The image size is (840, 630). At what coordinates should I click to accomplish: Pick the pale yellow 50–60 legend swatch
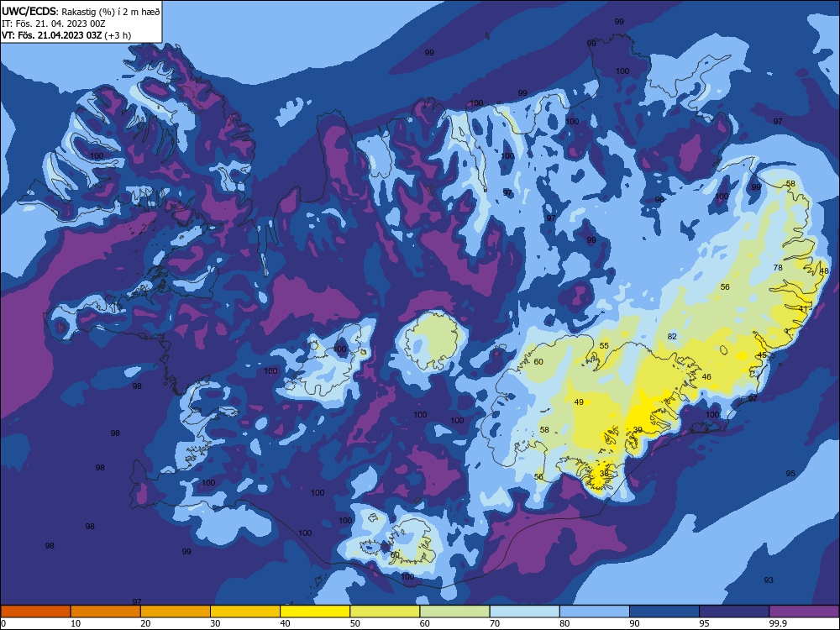[x=385, y=612]
